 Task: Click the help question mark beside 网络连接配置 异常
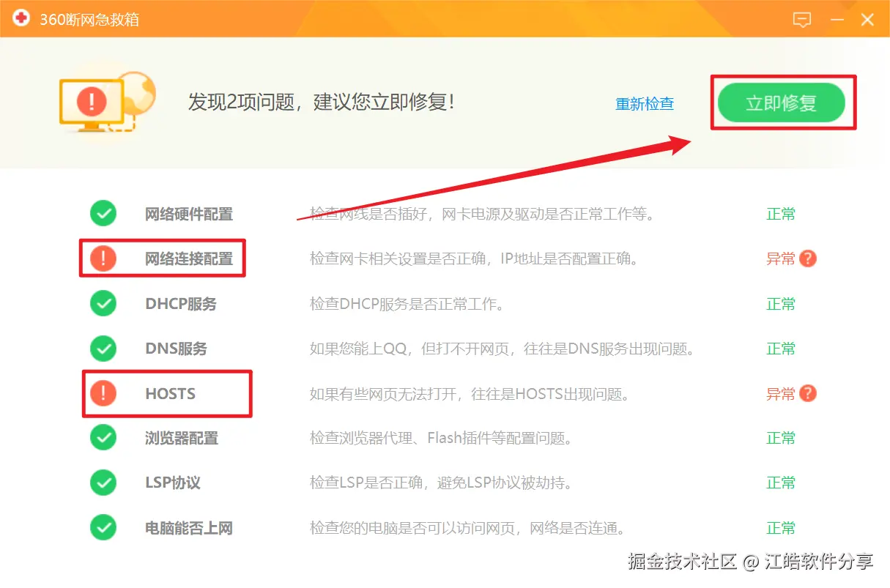pyautogui.click(x=808, y=258)
